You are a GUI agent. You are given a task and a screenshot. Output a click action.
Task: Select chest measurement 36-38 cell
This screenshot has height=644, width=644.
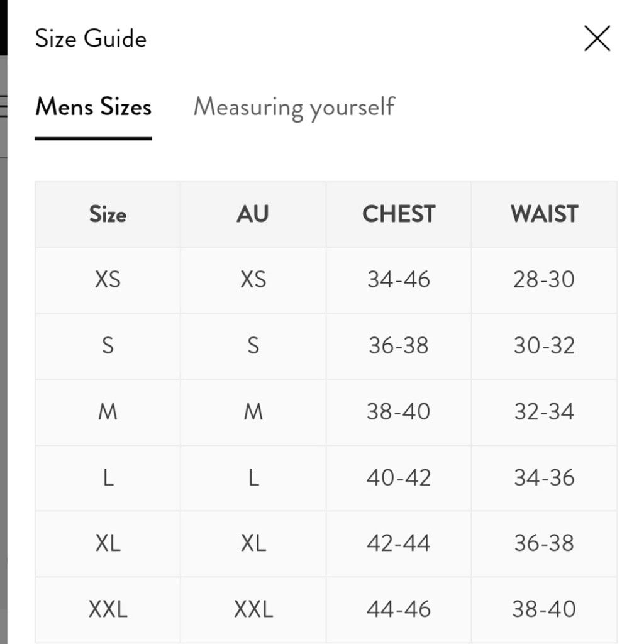tap(398, 347)
